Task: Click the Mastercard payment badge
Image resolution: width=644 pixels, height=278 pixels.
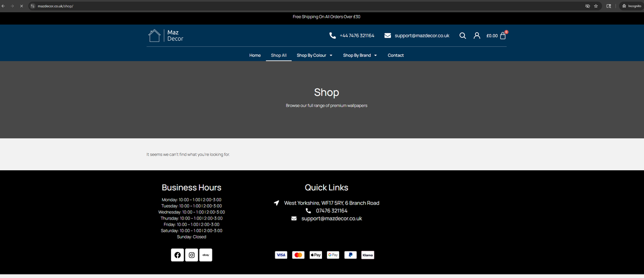Action: tap(298, 255)
